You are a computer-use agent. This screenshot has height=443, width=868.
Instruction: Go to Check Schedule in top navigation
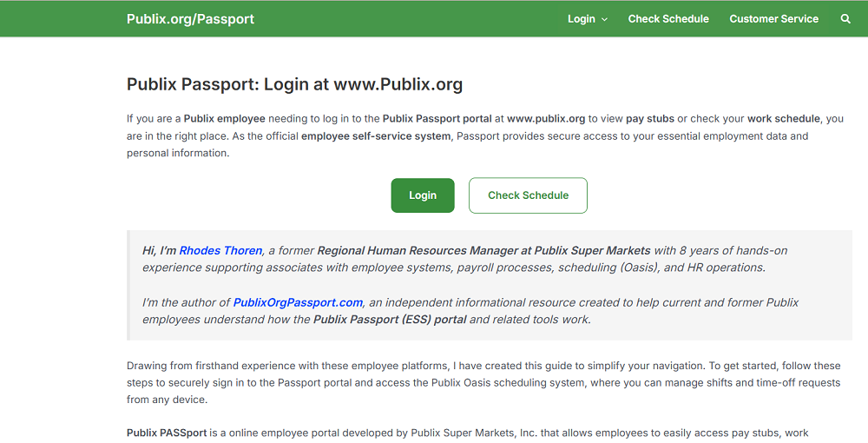(668, 19)
